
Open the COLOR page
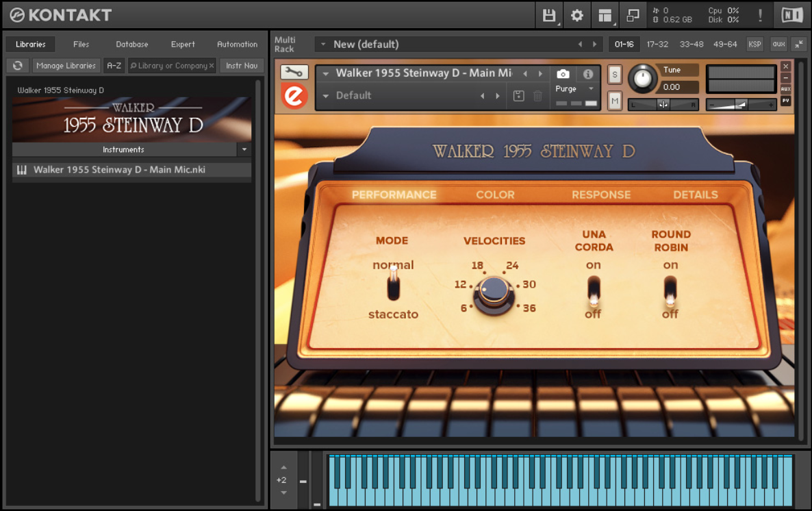click(x=496, y=195)
